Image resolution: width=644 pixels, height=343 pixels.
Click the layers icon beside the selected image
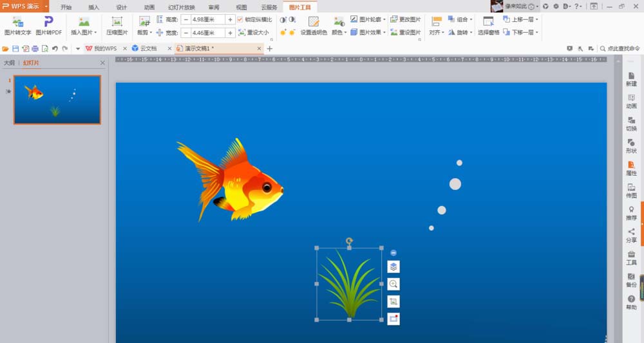point(393,266)
